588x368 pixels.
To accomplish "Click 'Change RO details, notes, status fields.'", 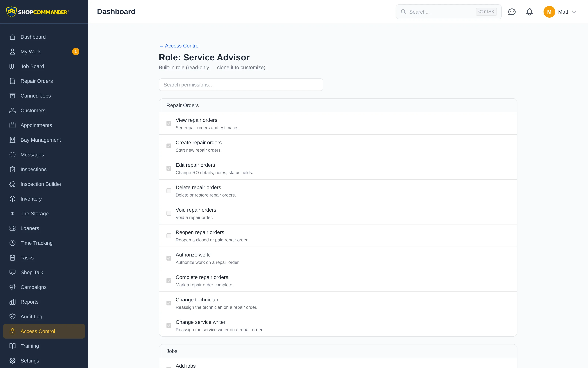I will (214, 173).
